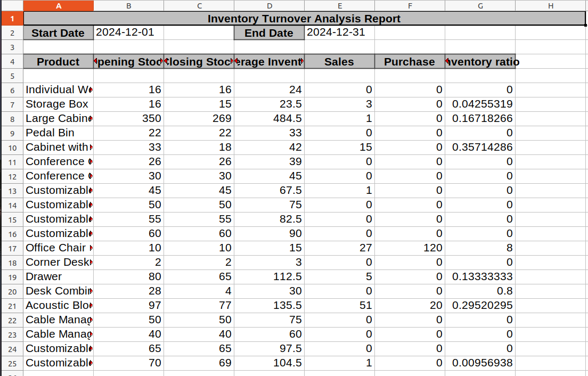The height and width of the screenshot is (376, 588).
Task: Click average inventory value 112.5
Action: 269,276
